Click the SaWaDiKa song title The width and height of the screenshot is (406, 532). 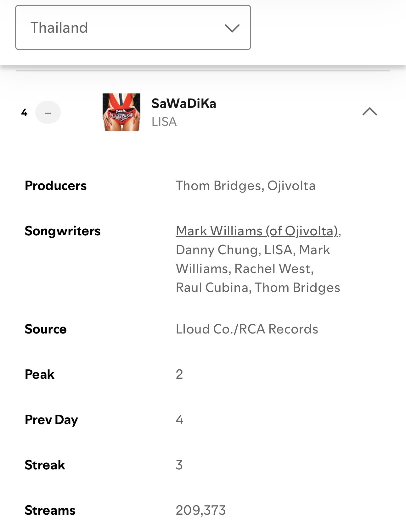[184, 104]
